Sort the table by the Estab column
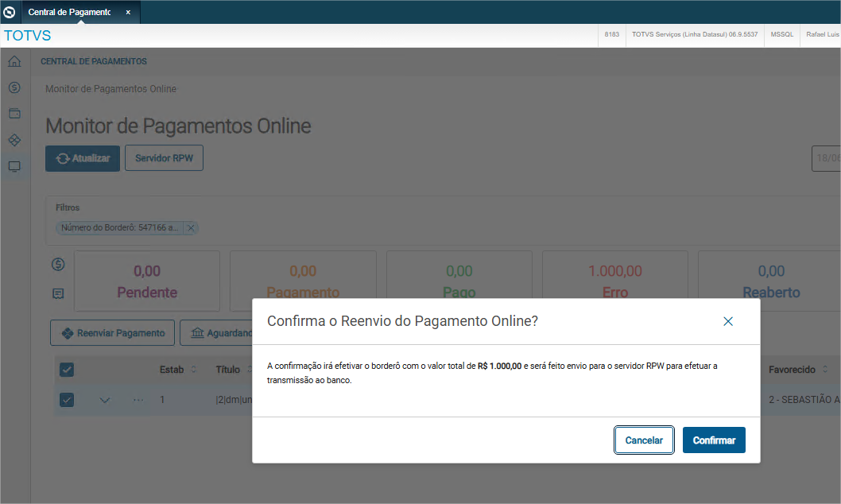Screen dimensions: 841x504 point(194,370)
